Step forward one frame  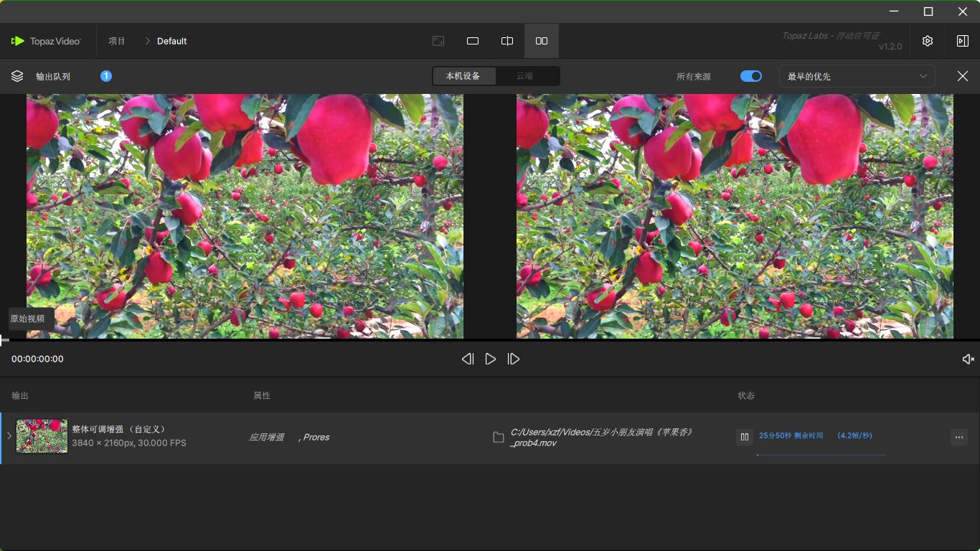(514, 359)
